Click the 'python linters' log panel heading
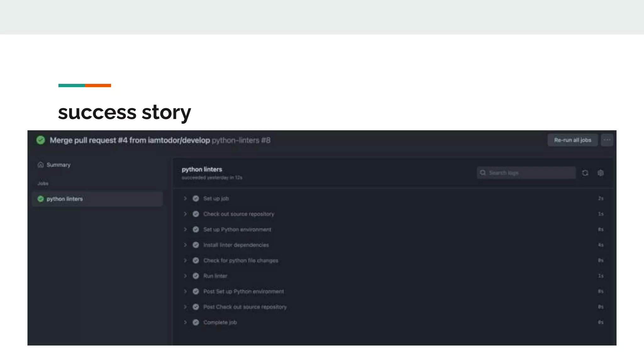Viewport: 644px width, 362px height. click(x=202, y=169)
